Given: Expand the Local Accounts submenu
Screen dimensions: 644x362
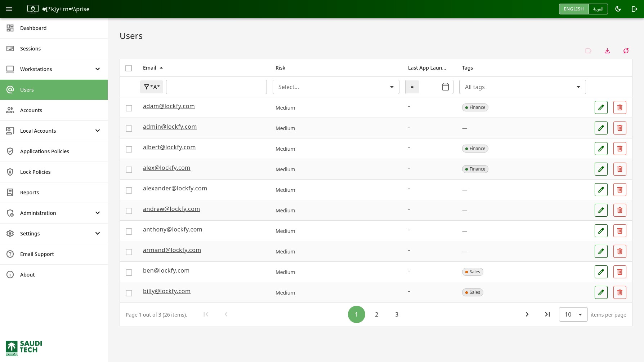Looking at the screenshot, I should coord(54,131).
